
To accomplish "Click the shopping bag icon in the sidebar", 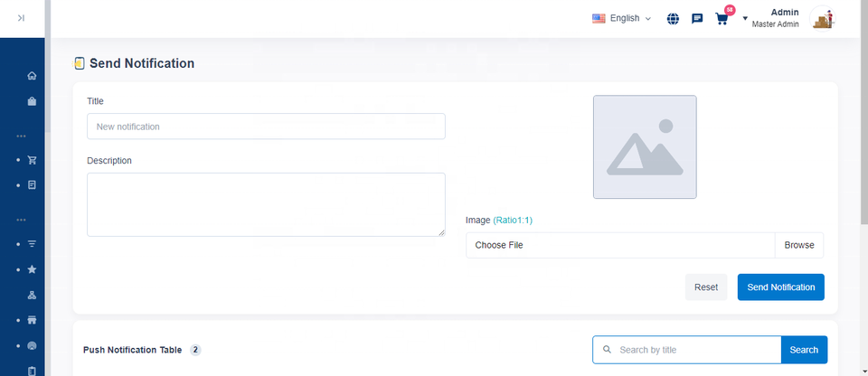I will [x=32, y=101].
